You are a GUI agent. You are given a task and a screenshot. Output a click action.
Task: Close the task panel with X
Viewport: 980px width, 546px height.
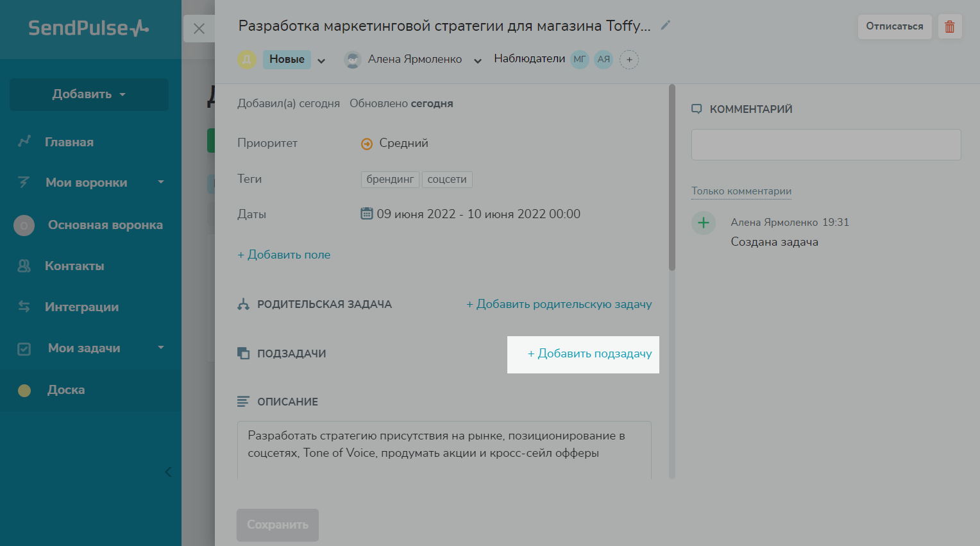click(x=199, y=29)
